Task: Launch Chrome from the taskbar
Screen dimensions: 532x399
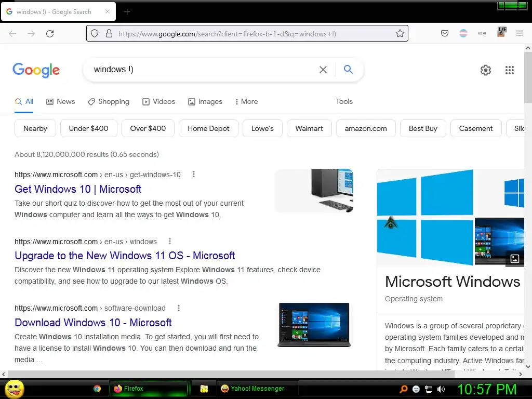Action: tap(97, 389)
